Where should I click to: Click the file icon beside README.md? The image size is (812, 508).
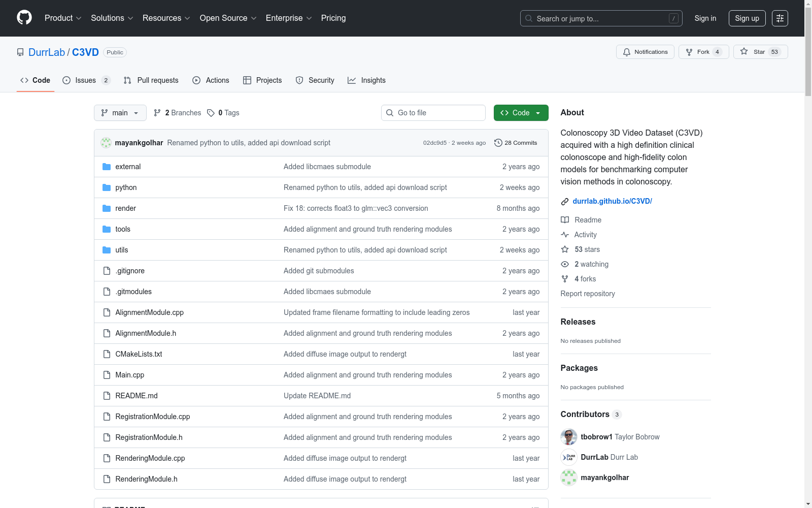(107, 396)
